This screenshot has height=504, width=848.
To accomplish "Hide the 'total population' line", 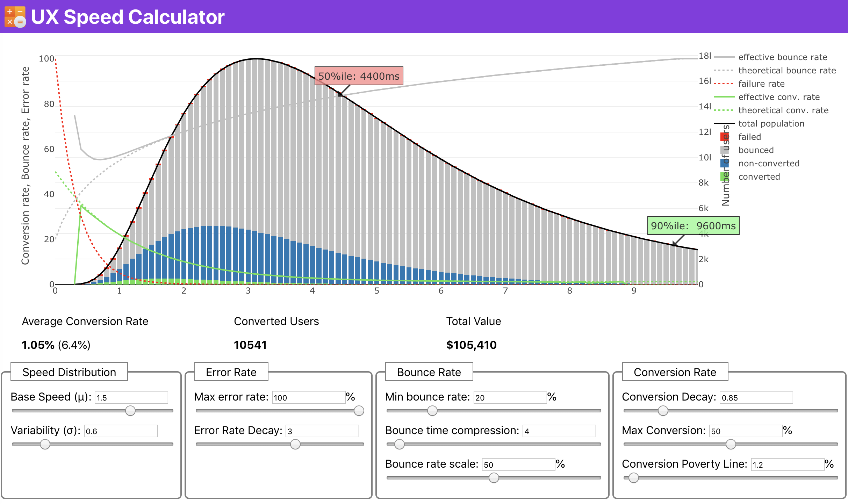I will (771, 123).
